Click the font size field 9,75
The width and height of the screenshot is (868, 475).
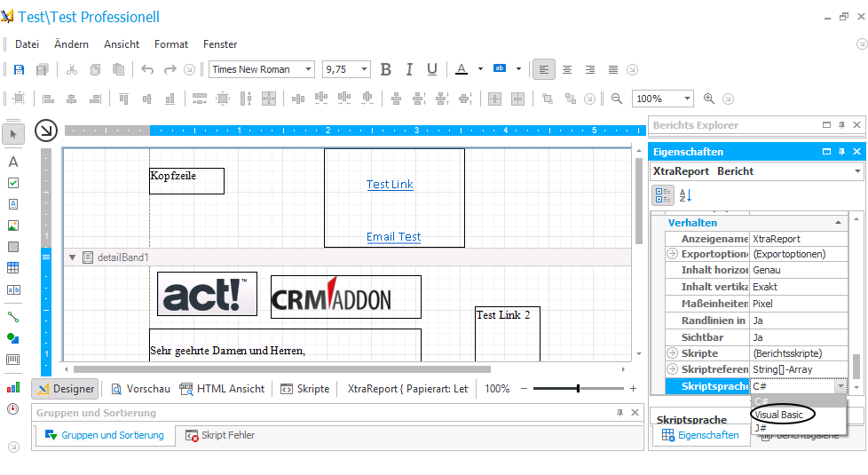(340, 69)
